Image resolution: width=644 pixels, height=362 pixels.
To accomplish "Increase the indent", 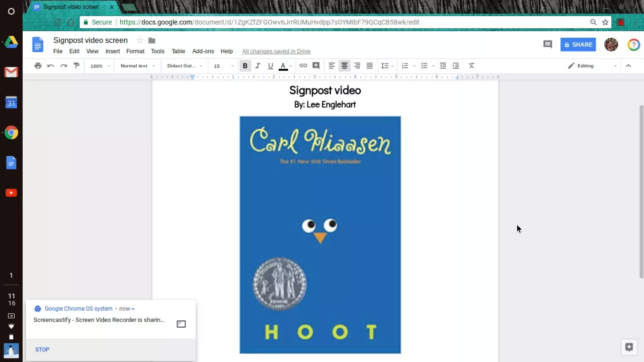I will (456, 66).
